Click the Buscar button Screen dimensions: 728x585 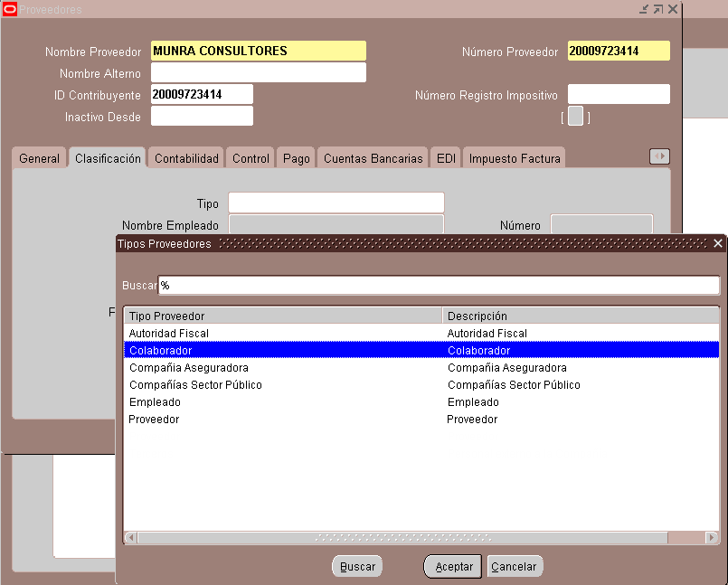(x=356, y=566)
